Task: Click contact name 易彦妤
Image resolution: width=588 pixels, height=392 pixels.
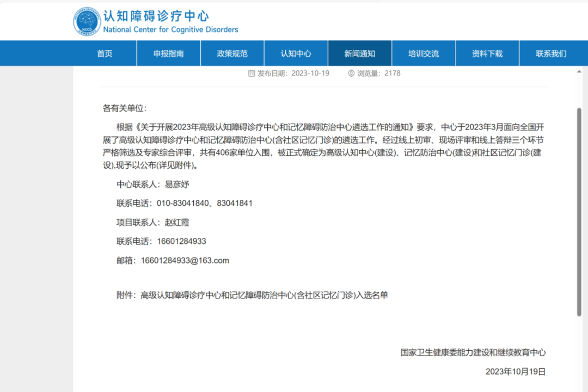Action: [177, 184]
